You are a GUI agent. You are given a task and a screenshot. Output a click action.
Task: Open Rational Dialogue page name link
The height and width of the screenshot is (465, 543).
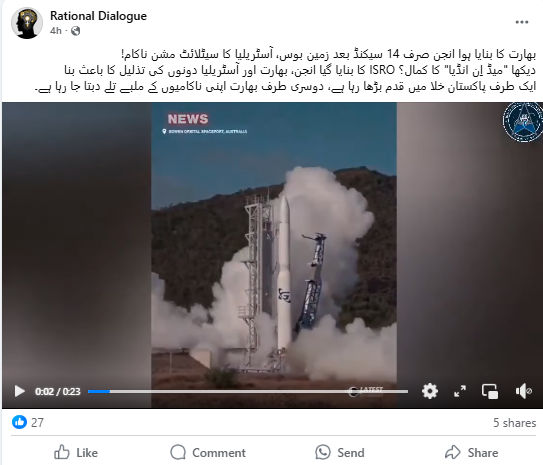coord(98,16)
